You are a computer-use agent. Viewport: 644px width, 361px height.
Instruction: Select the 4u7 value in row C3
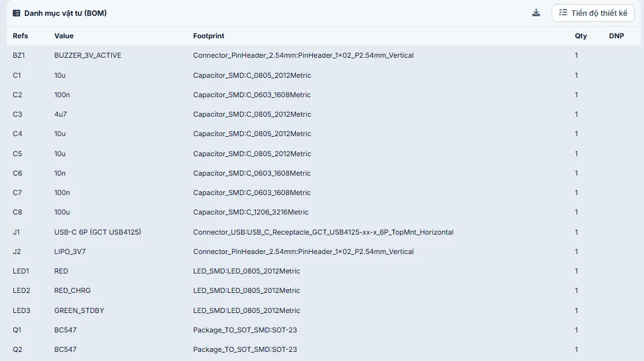coord(60,114)
